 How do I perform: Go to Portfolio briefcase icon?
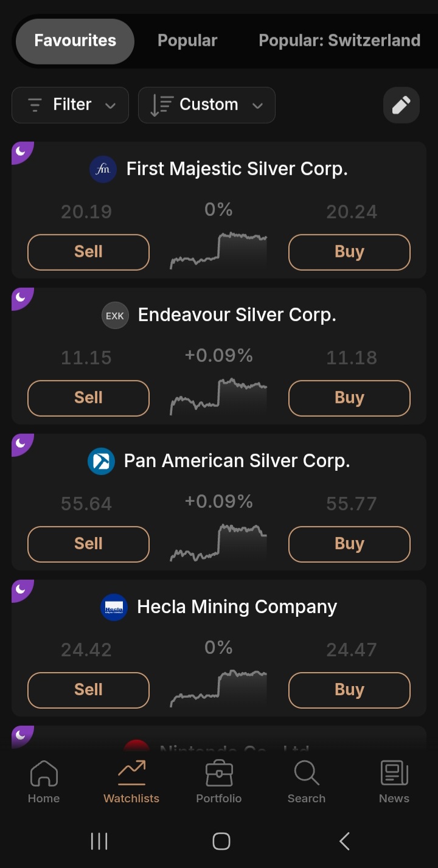pos(219,774)
